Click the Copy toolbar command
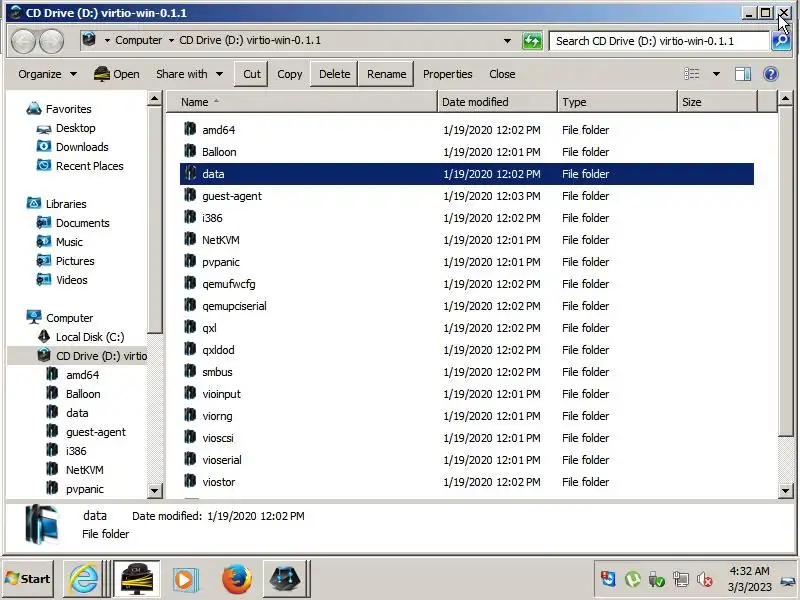800x600 pixels. click(x=289, y=74)
